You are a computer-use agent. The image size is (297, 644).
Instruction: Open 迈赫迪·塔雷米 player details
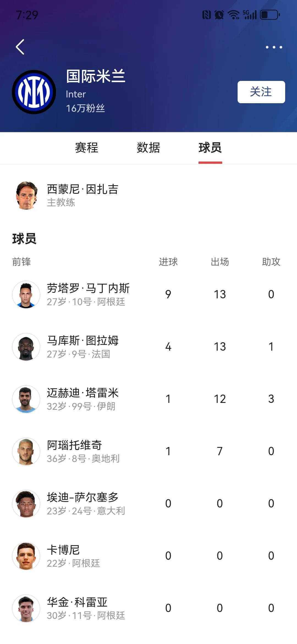(148, 399)
